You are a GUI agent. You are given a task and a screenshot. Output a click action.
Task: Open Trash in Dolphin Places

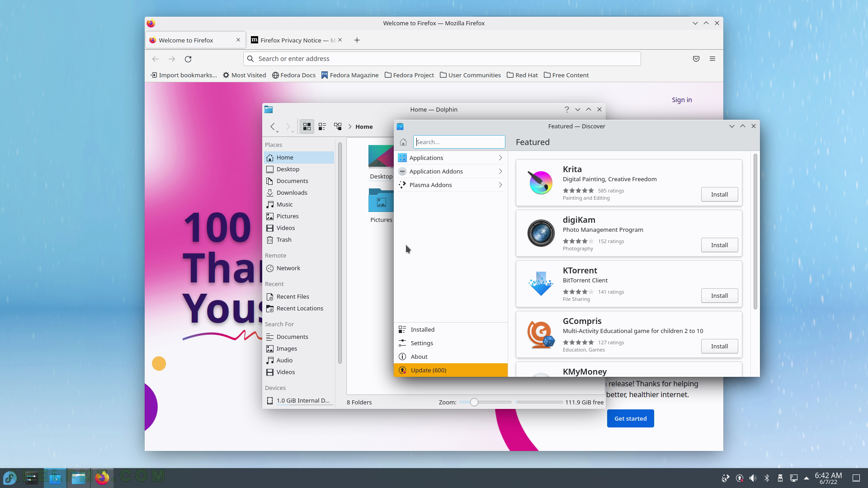coord(299,239)
